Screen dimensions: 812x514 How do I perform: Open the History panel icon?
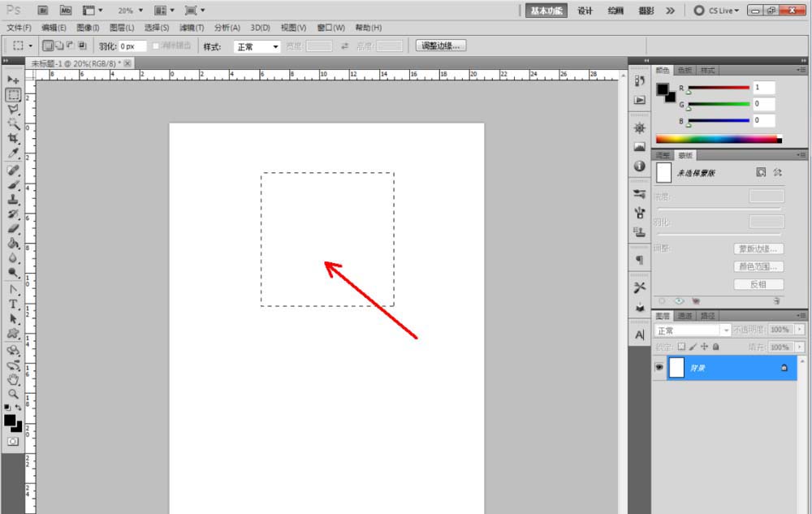[x=640, y=81]
